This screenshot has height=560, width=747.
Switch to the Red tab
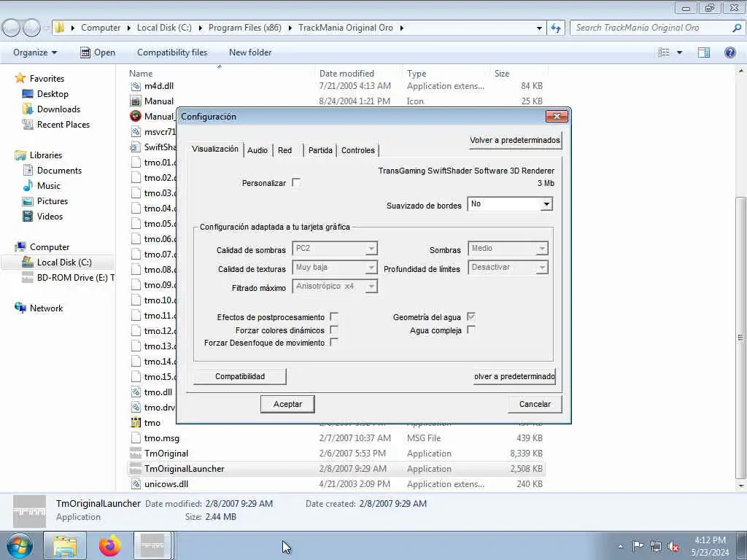285,150
